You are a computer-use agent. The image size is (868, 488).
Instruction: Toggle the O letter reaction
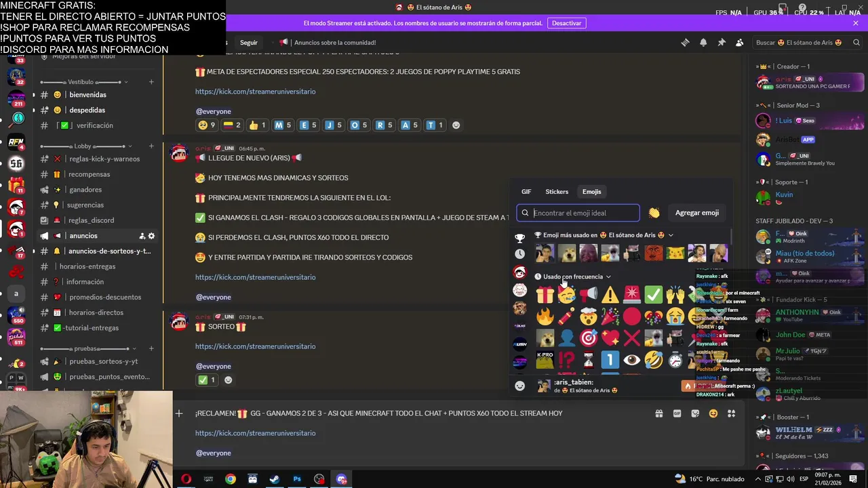(358, 125)
